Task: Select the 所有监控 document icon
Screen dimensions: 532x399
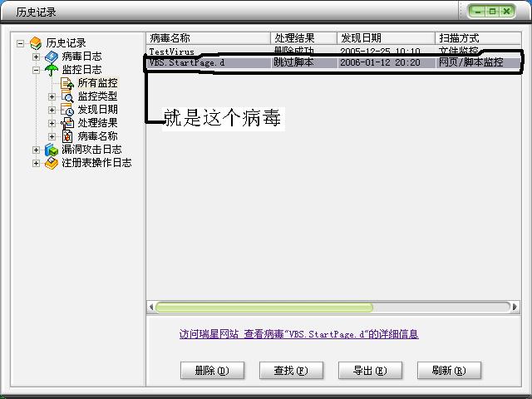Action: tap(66, 83)
